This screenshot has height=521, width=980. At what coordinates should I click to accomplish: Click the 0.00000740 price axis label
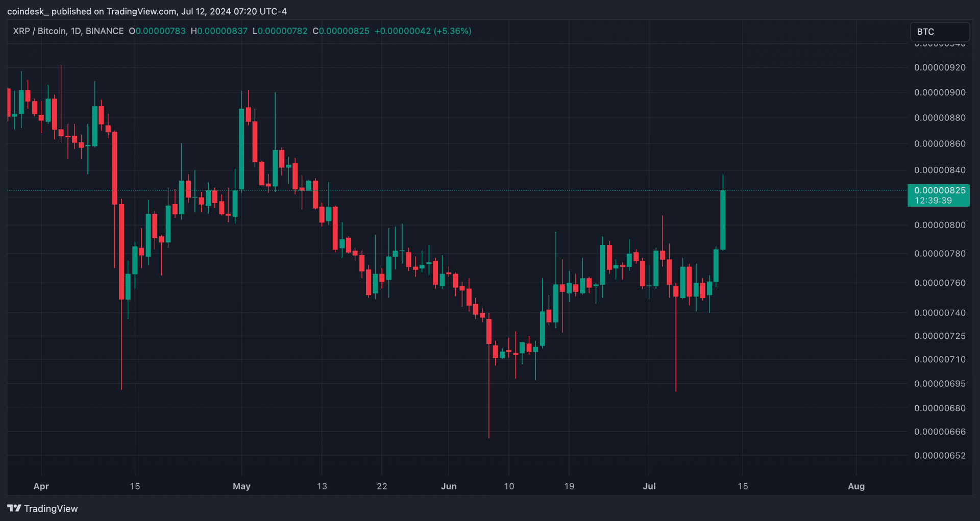(940, 313)
